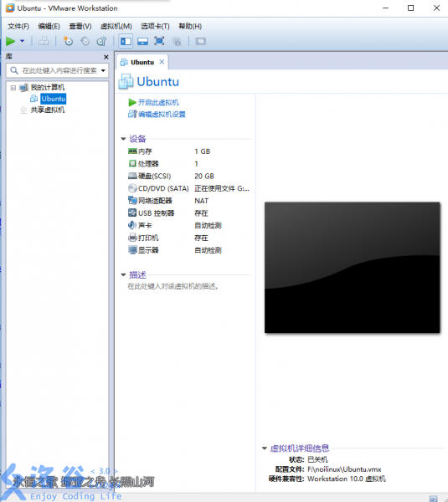Click the Unity mode toolbar icon
Image resolution: width=448 pixels, height=502 pixels.
coord(176,41)
